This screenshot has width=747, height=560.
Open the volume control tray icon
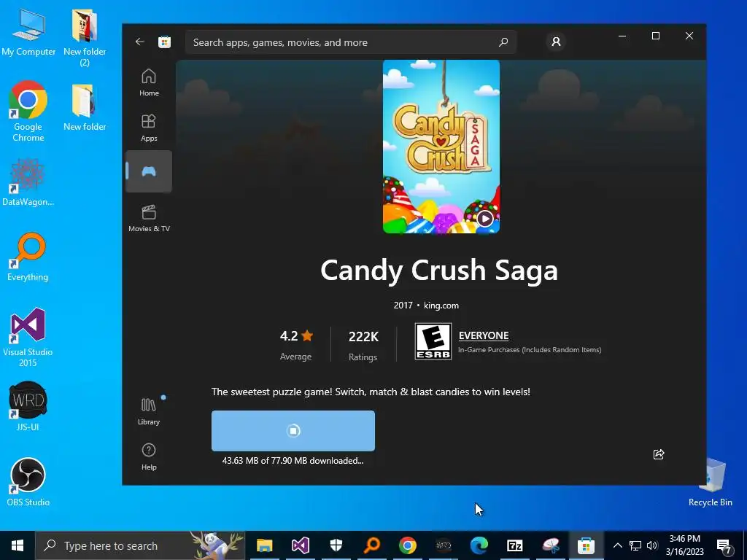click(652, 545)
